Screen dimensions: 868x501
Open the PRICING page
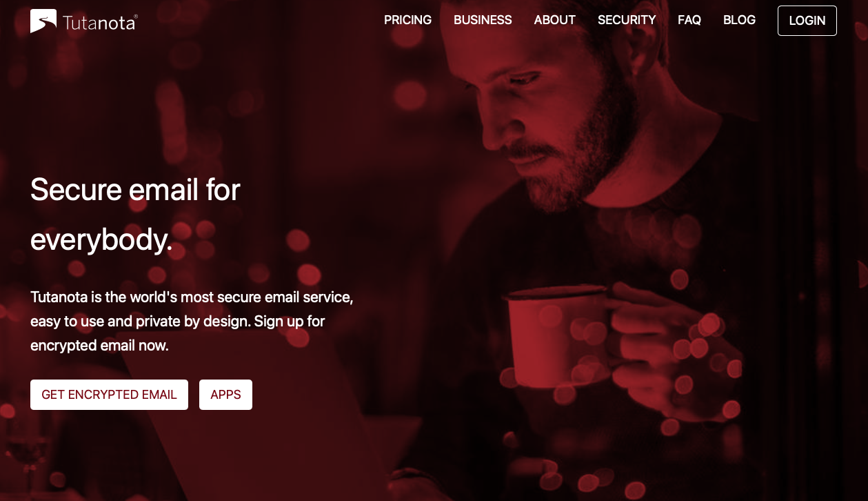407,20
